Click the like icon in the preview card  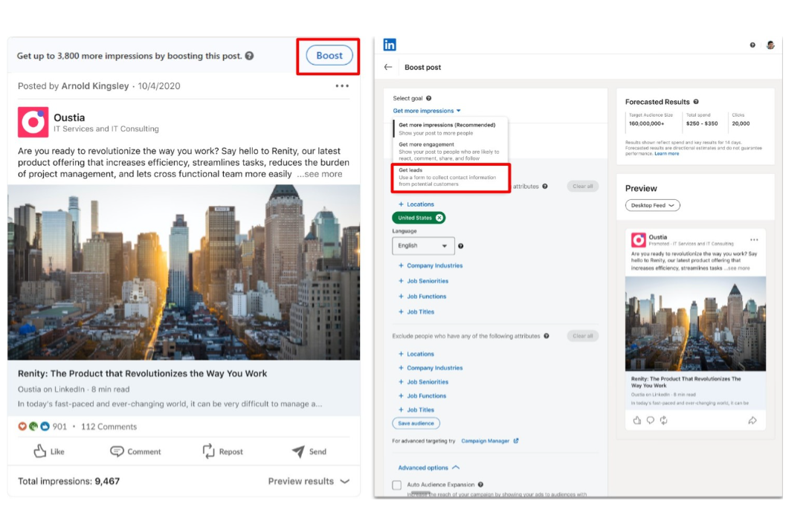(x=637, y=420)
